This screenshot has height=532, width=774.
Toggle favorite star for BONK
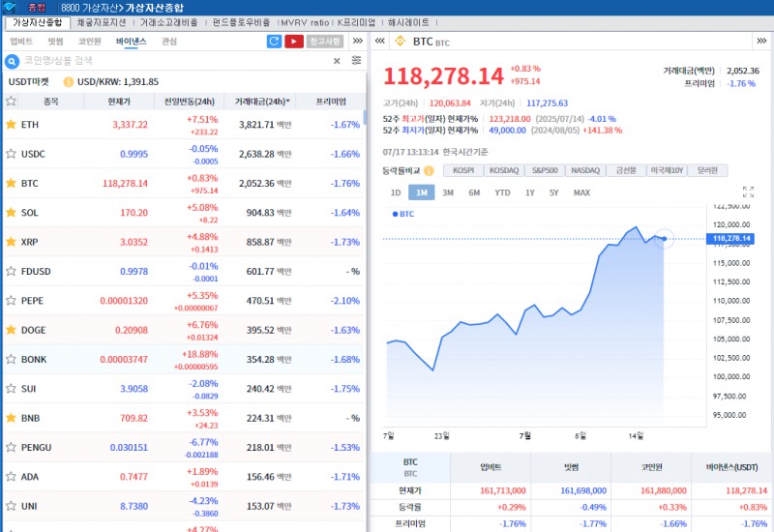11,359
